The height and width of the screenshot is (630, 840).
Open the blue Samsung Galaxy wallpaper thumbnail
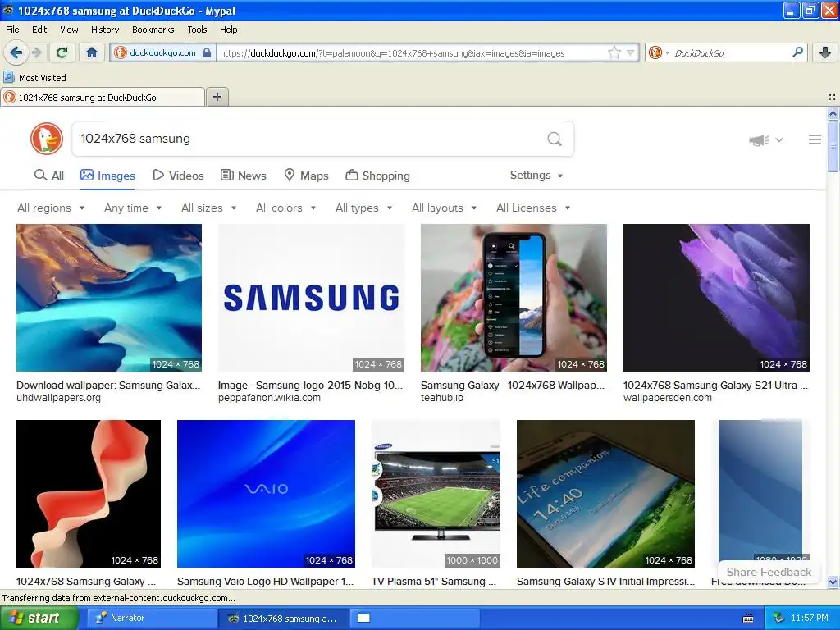(109, 297)
